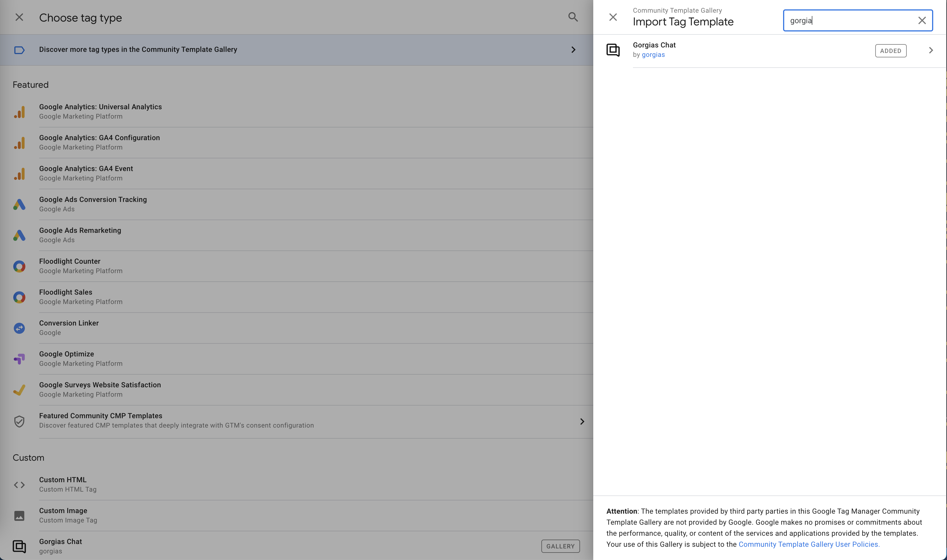Screen dimensions: 947x560
Task: Close the Import Tag Template panel
Action: point(613,17)
